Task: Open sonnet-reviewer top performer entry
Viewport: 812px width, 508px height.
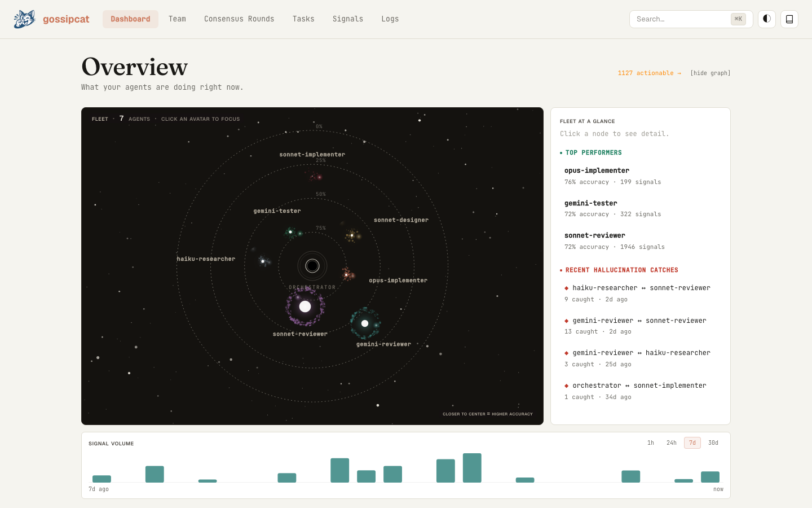Action: (x=641, y=241)
